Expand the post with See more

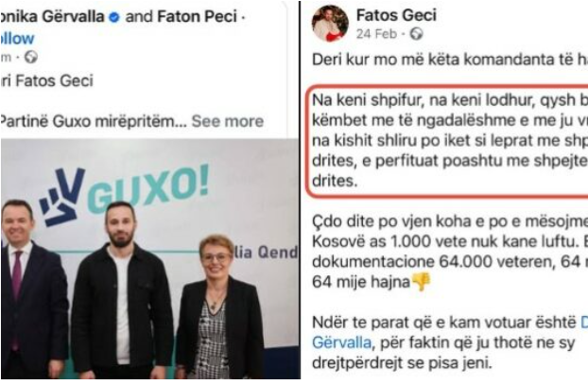point(227,121)
